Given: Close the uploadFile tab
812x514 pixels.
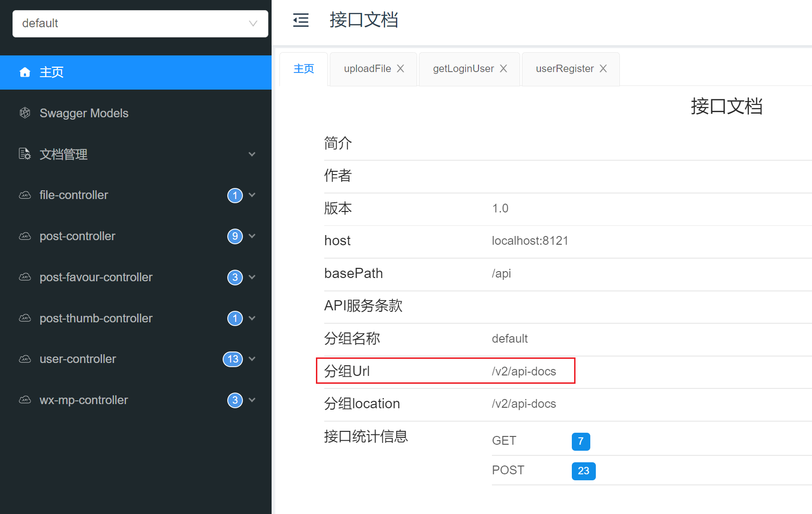Looking at the screenshot, I should (400, 68).
